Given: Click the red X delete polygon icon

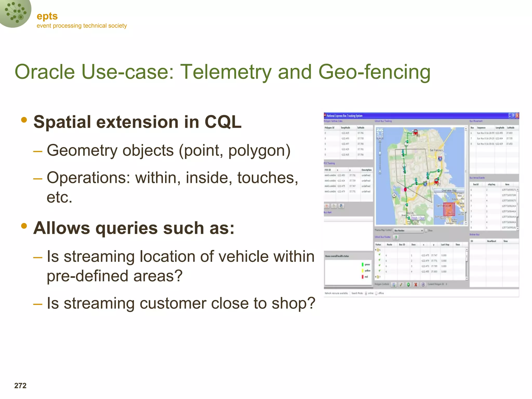Looking at the screenshot, I should [x=416, y=285].
